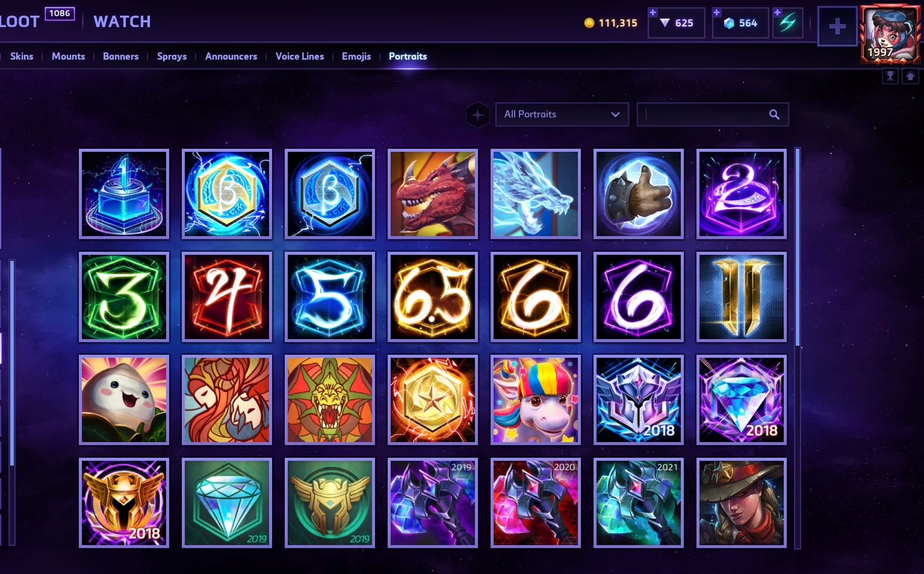Click the large plus party button

click(837, 27)
